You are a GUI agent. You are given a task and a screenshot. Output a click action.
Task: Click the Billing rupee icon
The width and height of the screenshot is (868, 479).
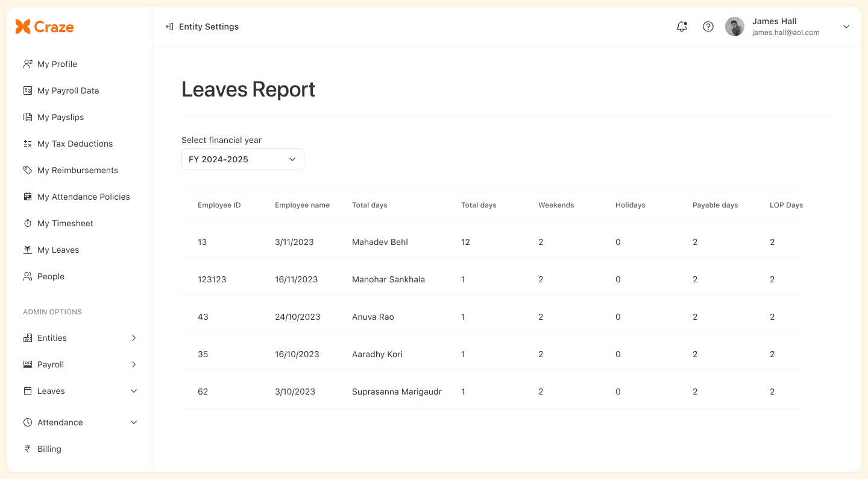pos(28,449)
